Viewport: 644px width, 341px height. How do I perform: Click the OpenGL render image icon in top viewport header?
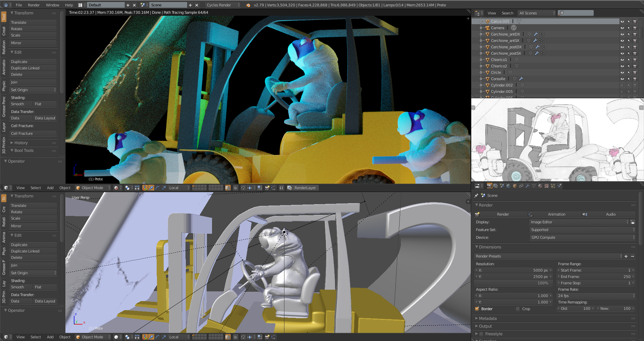click(x=267, y=188)
